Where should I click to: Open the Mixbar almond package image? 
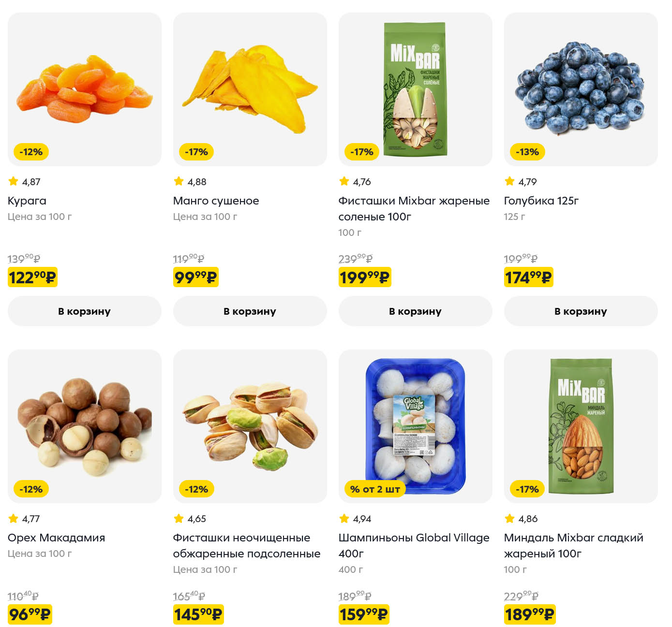click(x=581, y=425)
